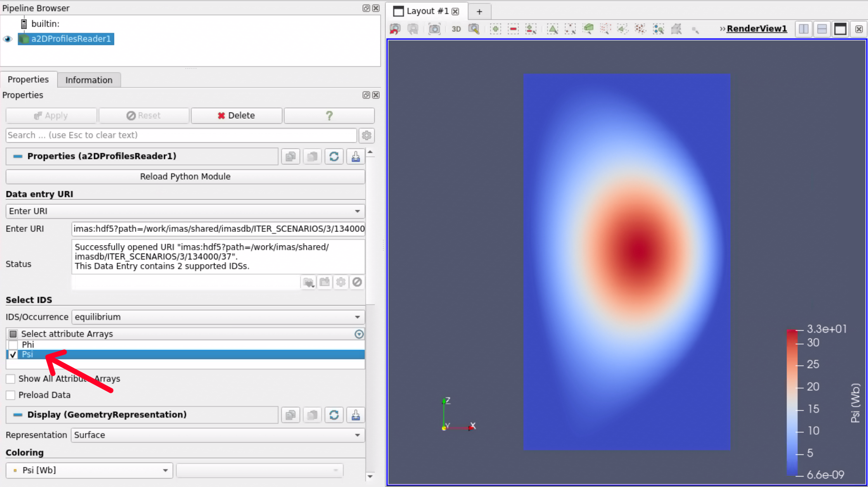Expand hidden toolbar items chevron before RenderView1
This screenshot has width=868, height=487.
tap(722, 29)
